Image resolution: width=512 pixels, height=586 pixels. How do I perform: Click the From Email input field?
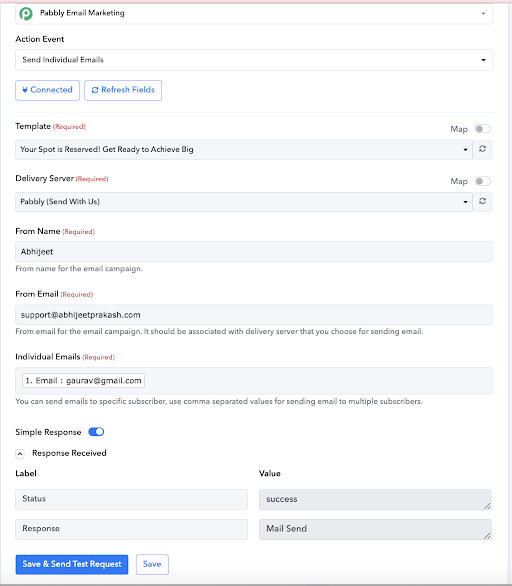[x=254, y=315]
